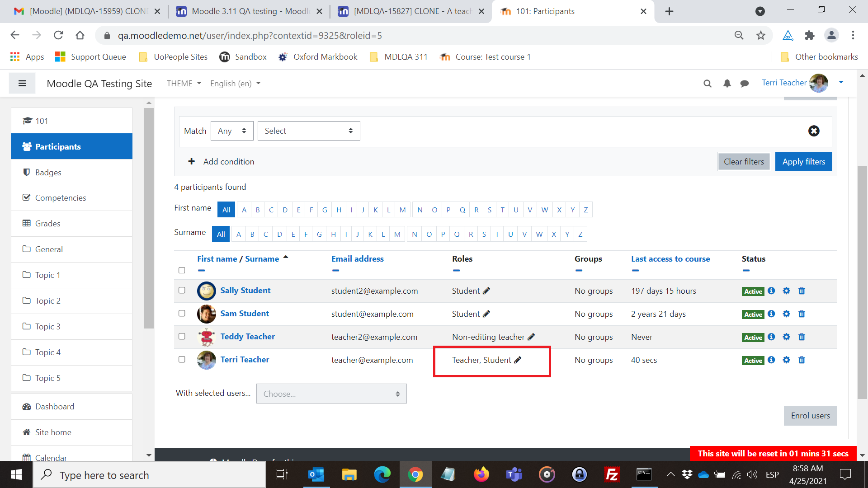
Task: Select Sam Student's checkbox
Action: [182, 314]
